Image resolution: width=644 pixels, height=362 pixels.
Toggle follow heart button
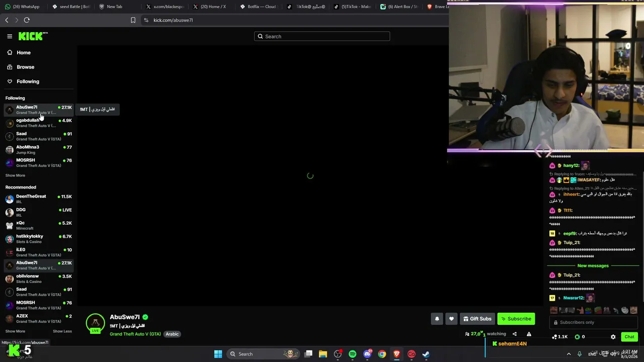[451, 319]
